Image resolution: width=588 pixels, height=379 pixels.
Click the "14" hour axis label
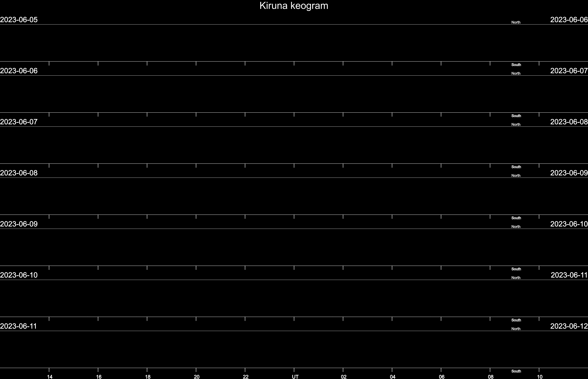tap(50, 377)
